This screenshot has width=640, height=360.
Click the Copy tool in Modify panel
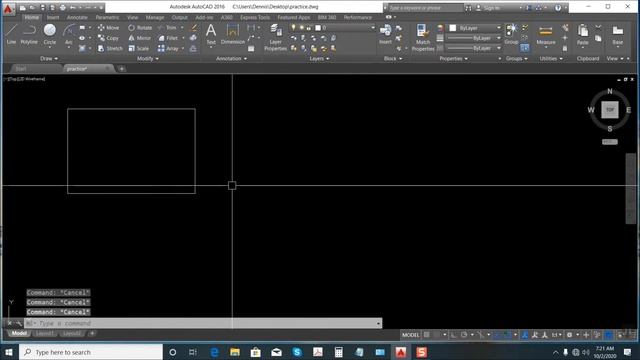pos(108,38)
